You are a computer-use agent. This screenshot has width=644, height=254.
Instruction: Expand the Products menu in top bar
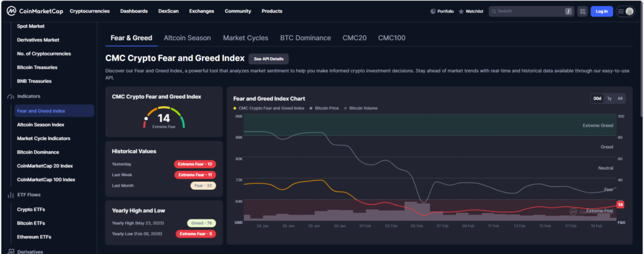coord(272,11)
